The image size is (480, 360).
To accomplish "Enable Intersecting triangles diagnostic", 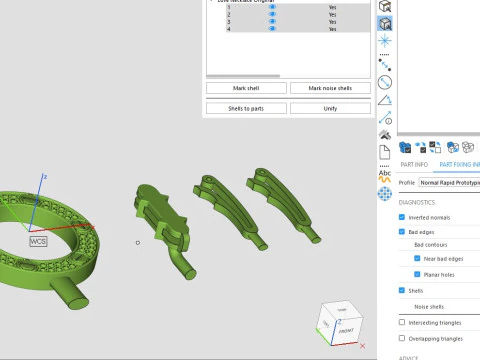I will pos(402,322).
